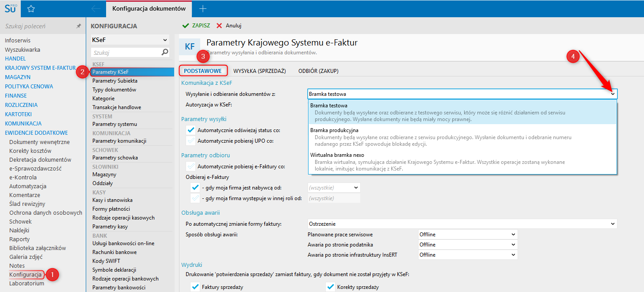
Task: Toggle Korekty sprzedaży print checkbox
Action: 331,287
